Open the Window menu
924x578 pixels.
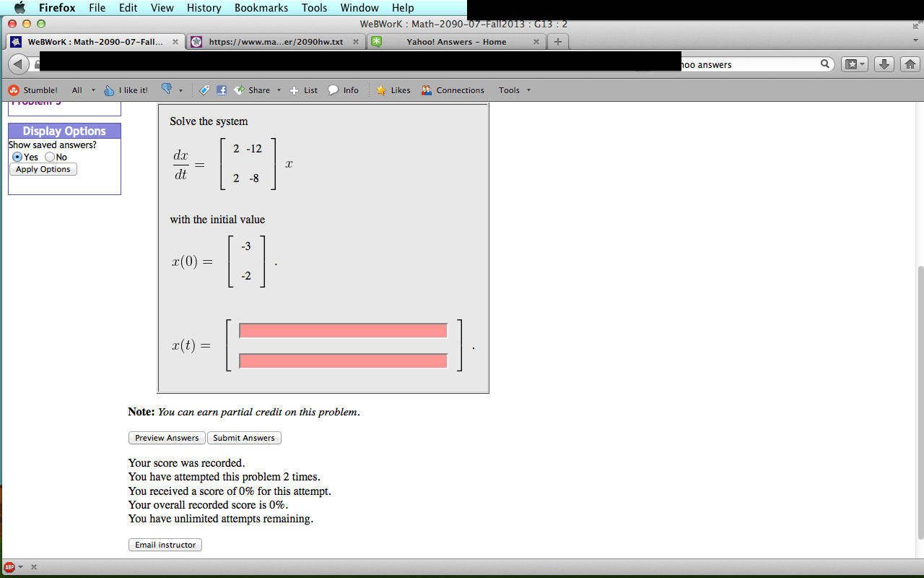(x=359, y=8)
